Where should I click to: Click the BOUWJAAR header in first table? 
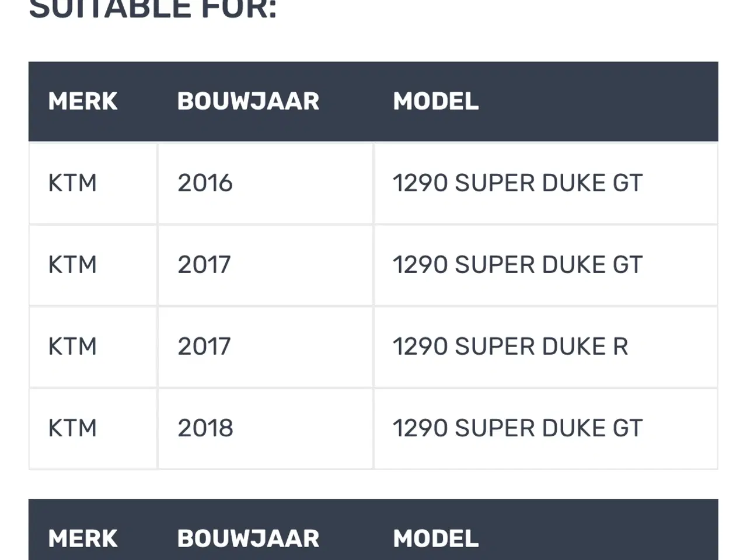click(248, 101)
